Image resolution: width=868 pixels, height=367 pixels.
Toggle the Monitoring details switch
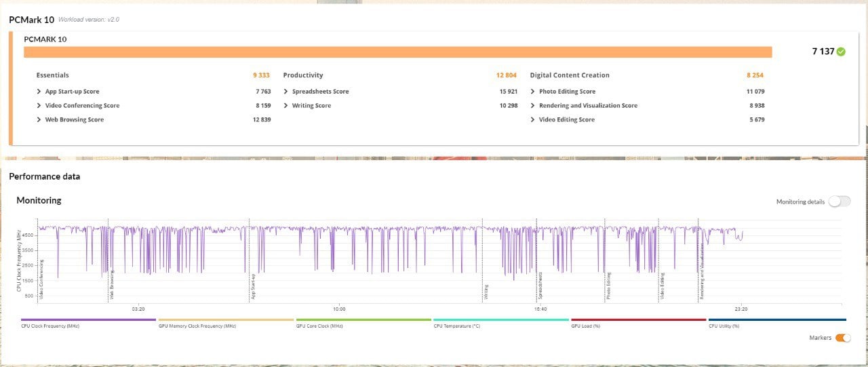tap(840, 201)
